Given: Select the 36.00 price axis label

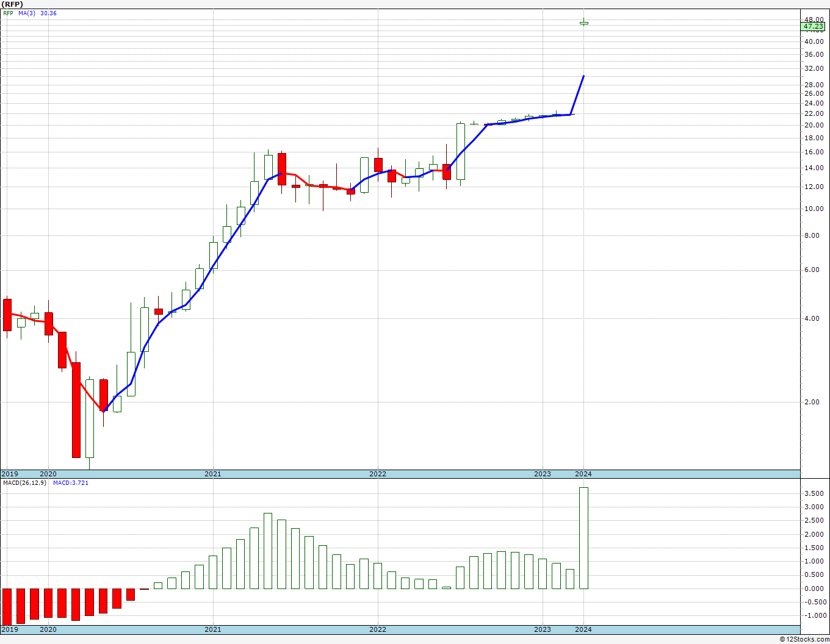Looking at the screenshot, I should point(814,54).
